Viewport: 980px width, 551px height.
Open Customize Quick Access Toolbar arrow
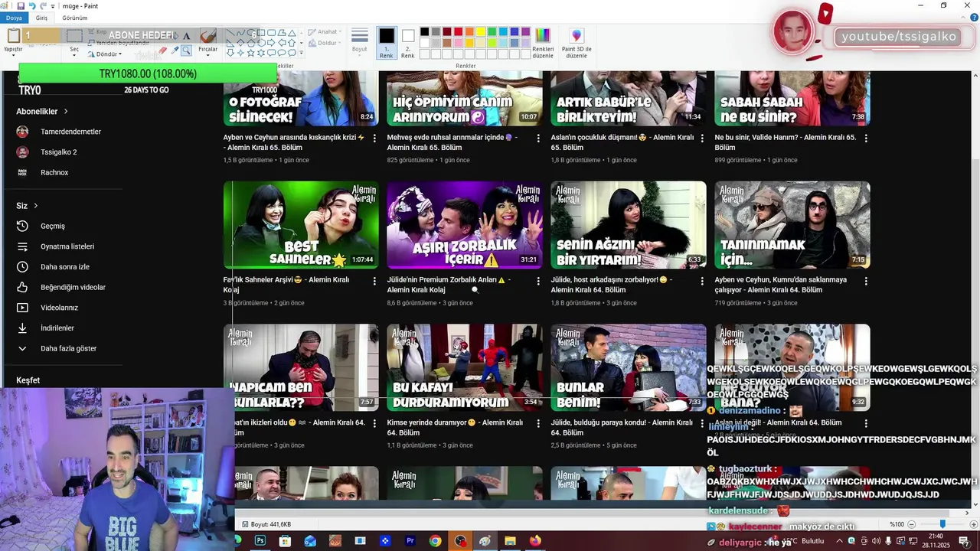[53, 6]
